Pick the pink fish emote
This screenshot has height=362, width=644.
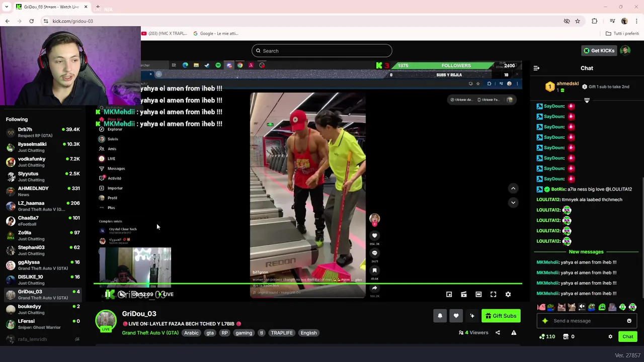541,307
